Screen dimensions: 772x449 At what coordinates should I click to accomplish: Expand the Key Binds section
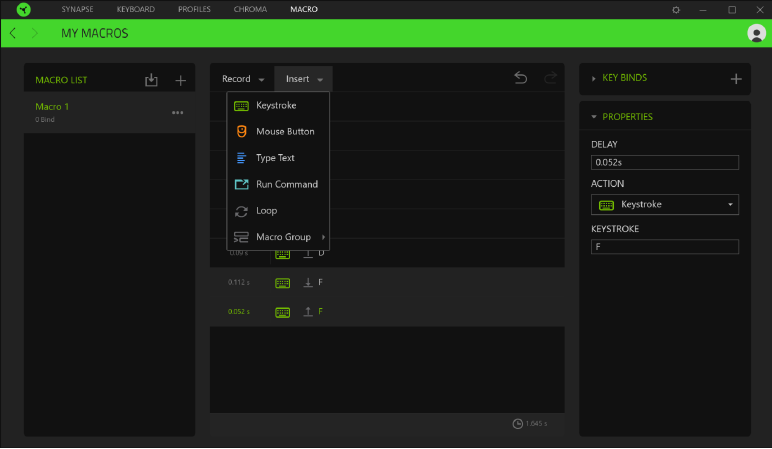(593, 78)
